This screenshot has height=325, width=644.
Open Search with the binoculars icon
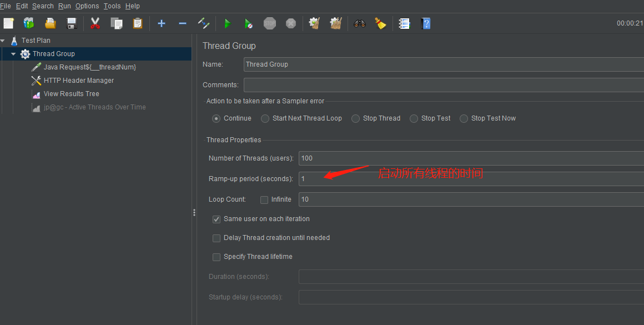click(360, 23)
